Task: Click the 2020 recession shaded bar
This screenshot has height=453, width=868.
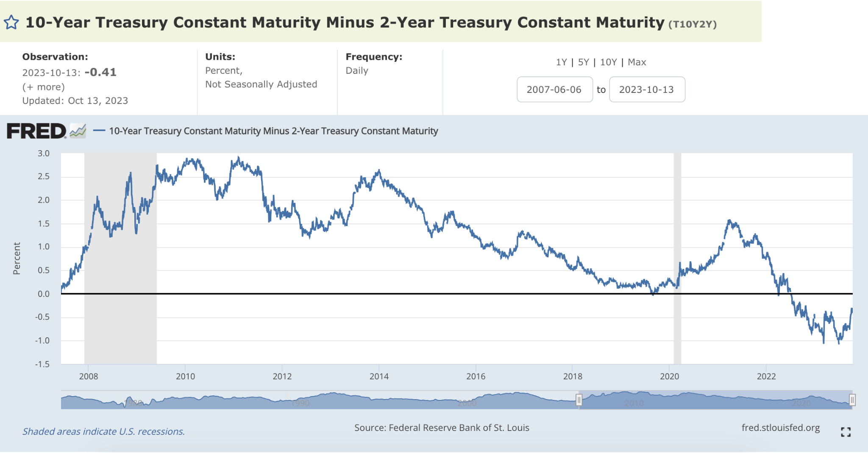Action: pyautogui.click(x=677, y=258)
